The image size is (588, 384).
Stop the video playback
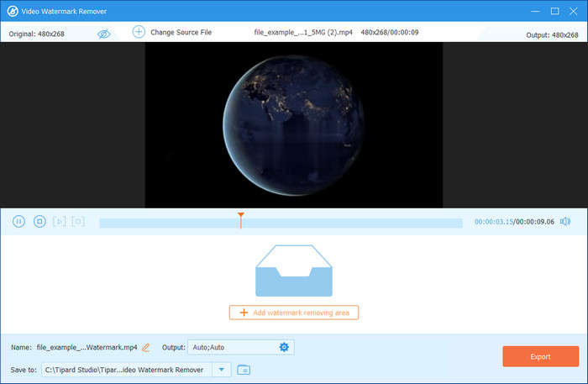point(39,221)
